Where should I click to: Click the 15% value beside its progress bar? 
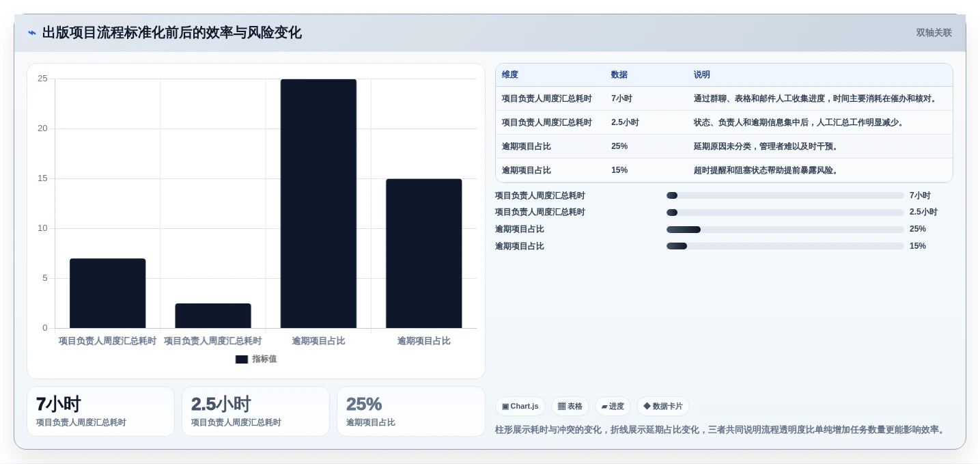(x=918, y=246)
